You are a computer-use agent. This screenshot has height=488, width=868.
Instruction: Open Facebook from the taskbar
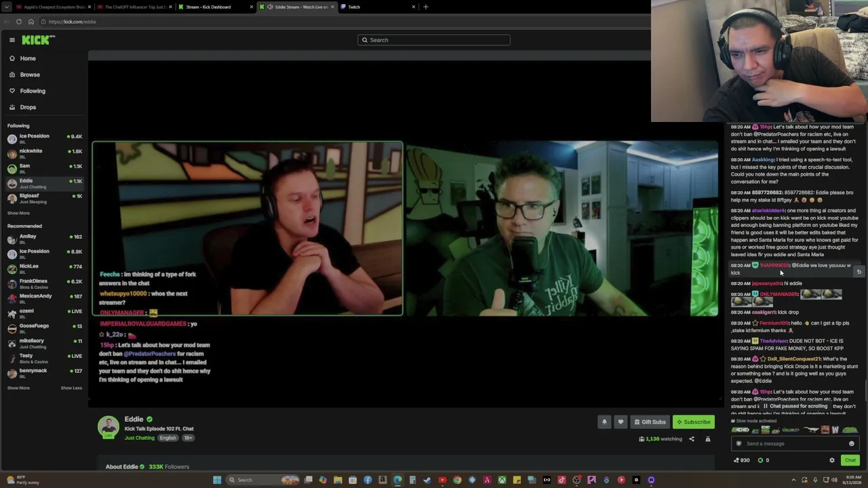click(x=368, y=480)
